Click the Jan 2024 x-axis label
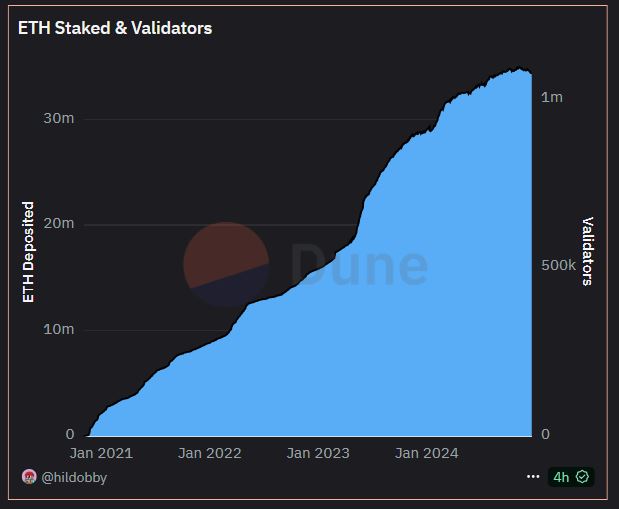 (x=426, y=453)
